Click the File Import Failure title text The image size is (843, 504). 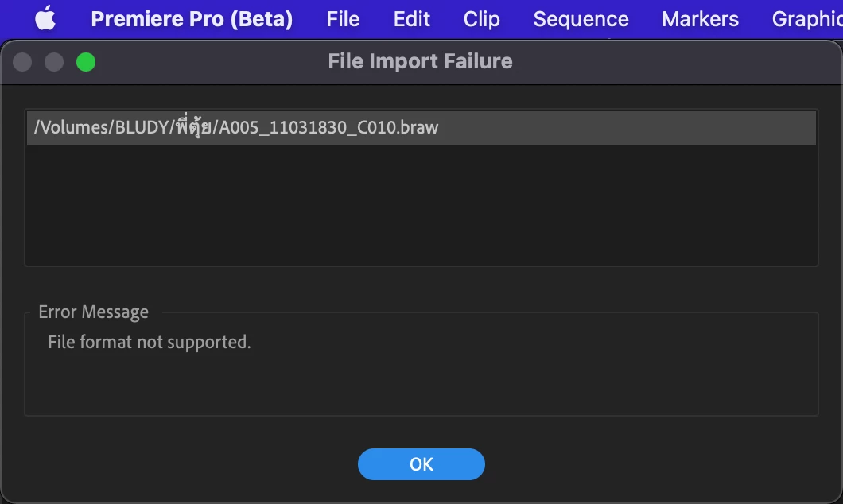point(421,61)
